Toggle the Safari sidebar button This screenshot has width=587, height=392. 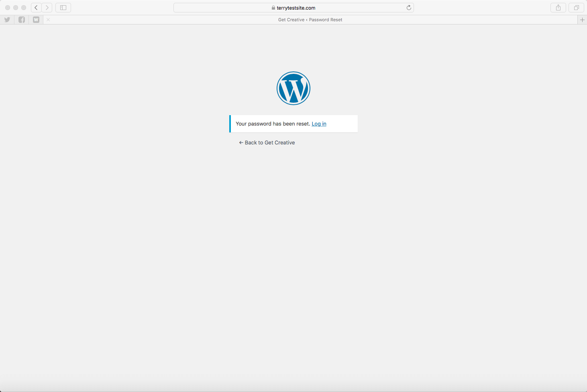[63, 8]
